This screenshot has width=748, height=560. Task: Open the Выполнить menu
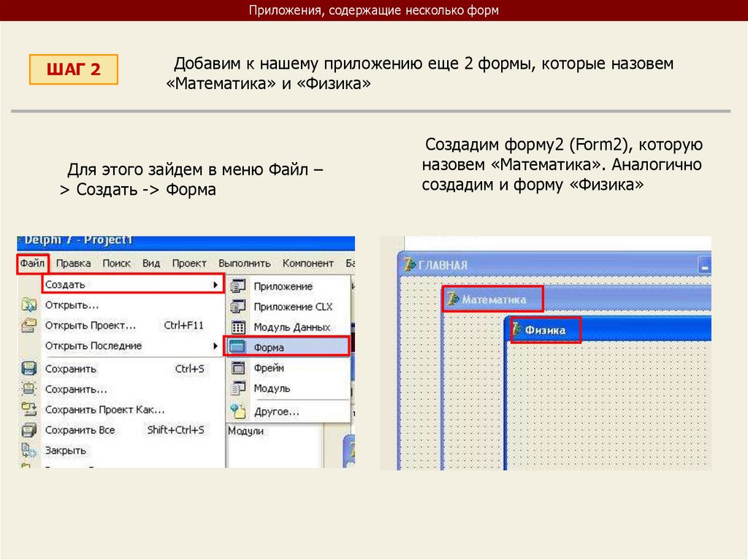[x=244, y=264]
